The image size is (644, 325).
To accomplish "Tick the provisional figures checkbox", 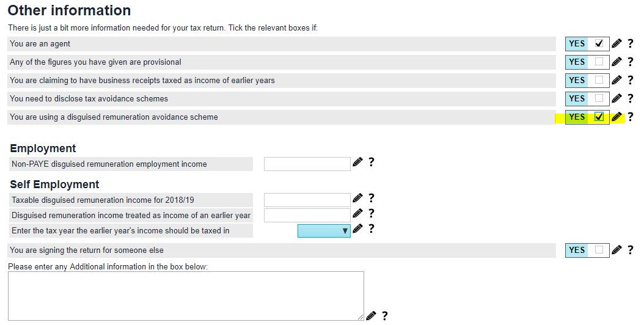I will click(x=599, y=62).
